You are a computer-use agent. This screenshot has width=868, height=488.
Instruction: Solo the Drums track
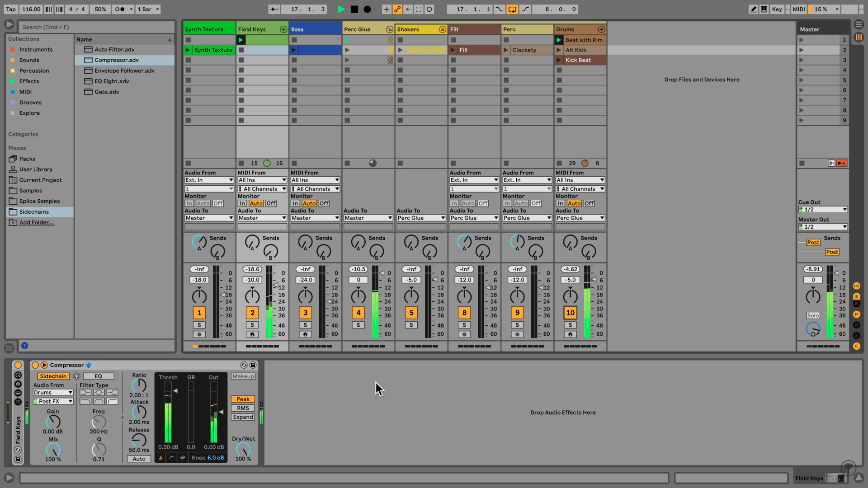(x=570, y=325)
